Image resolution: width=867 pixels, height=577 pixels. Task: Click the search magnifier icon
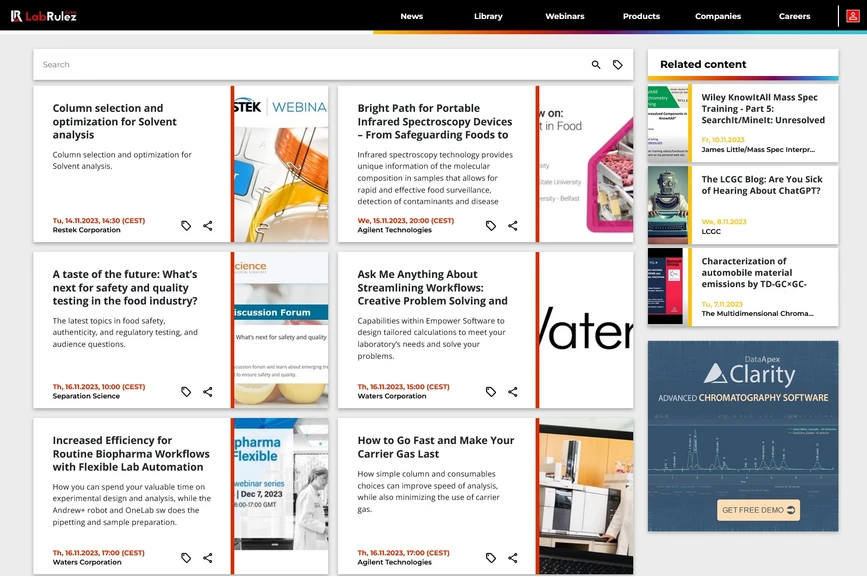[596, 65]
